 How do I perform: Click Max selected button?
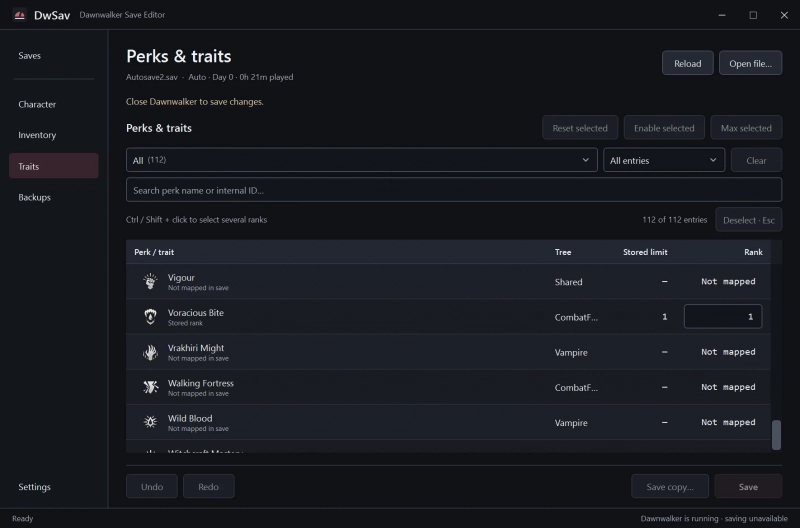746,128
